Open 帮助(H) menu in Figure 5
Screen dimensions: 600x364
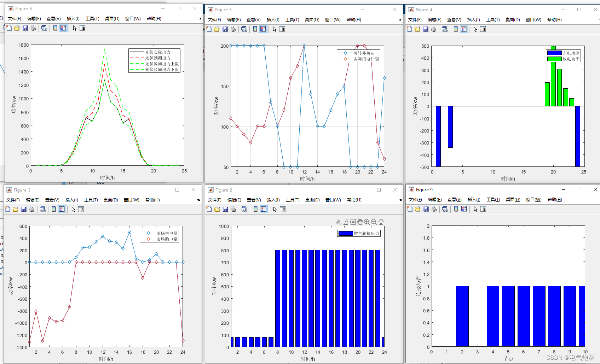(x=354, y=20)
